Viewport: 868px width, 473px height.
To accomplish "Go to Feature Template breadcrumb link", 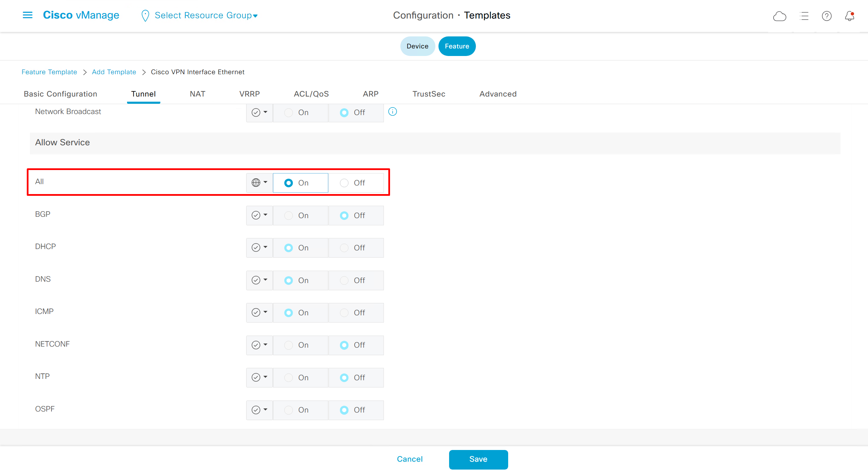I will point(49,72).
